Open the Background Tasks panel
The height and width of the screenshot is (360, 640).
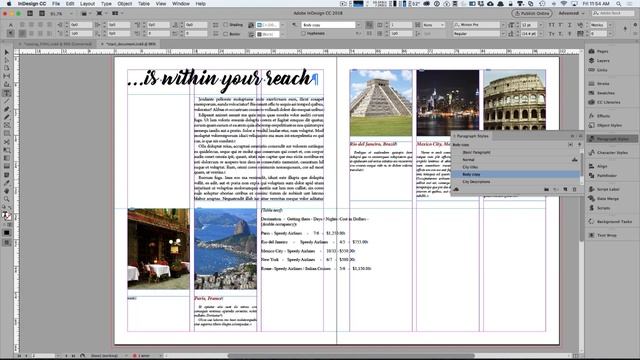tap(610, 222)
